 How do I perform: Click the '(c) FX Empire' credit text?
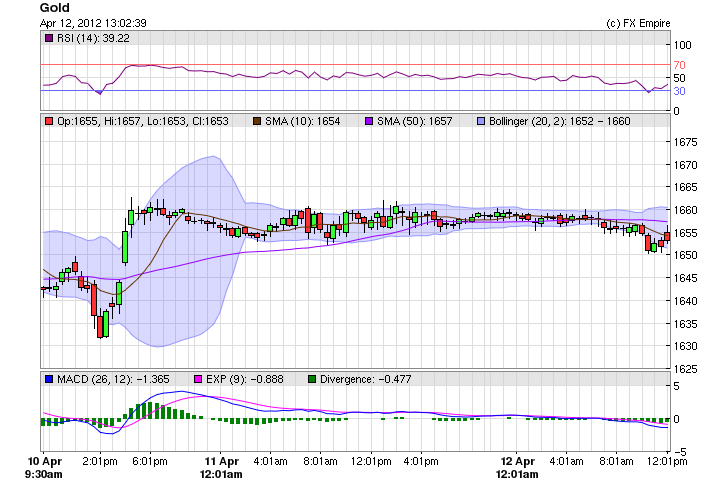(x=638, y=23)
